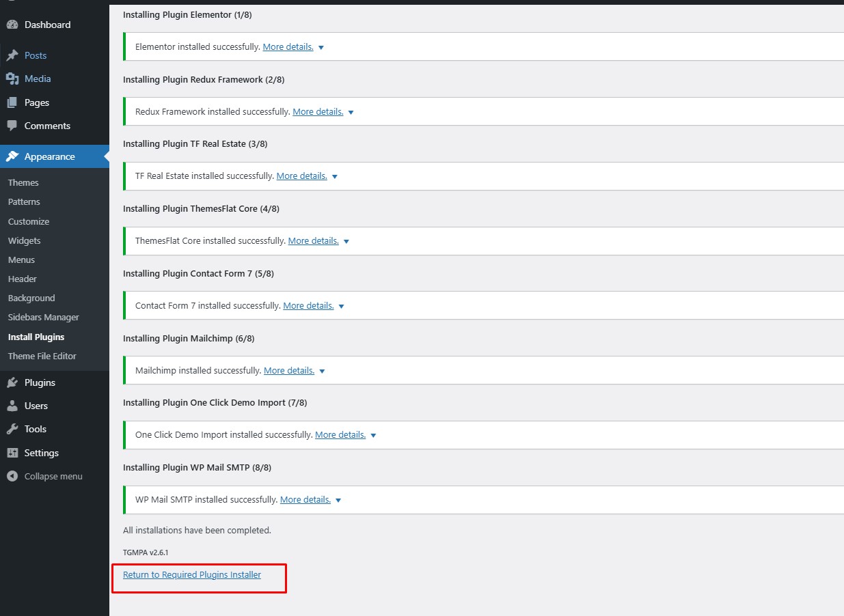Open Menus submenu item

tap(21, 260)
